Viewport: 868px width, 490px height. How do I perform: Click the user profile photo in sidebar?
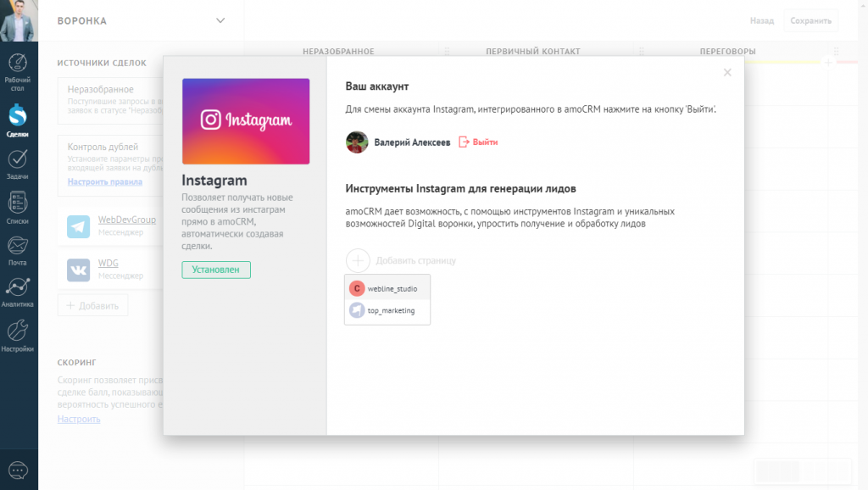pos(19,20)
